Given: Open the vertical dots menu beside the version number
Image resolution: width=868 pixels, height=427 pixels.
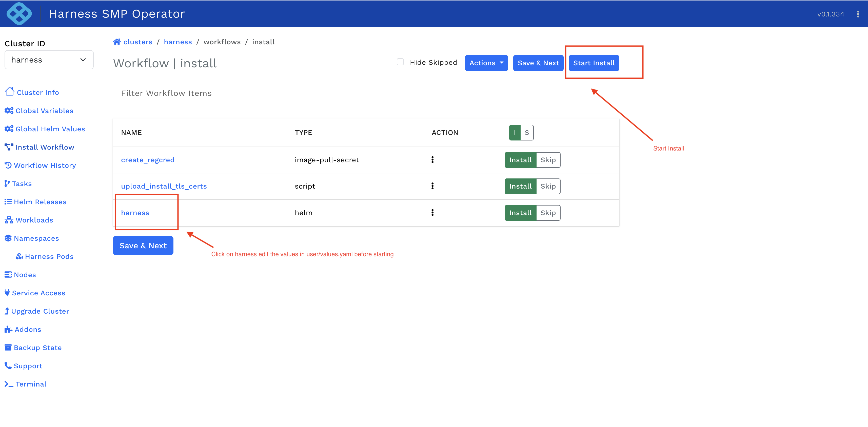Looking at the screenshot, I should (x=858, y=14).
